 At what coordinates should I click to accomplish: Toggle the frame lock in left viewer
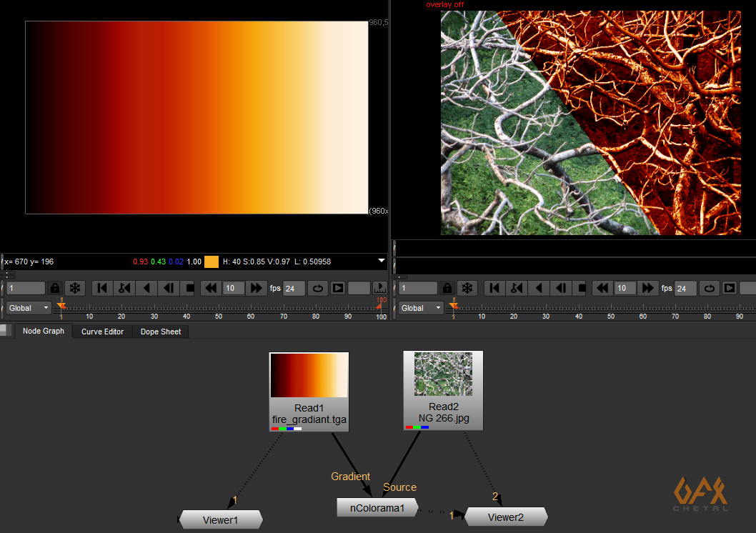tap(54, 288)
